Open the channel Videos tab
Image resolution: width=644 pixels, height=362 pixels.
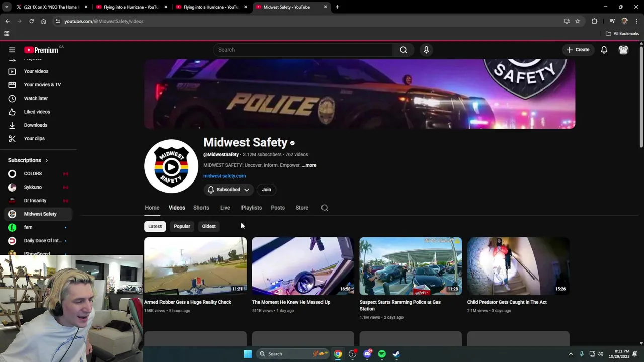click(177, 208)
